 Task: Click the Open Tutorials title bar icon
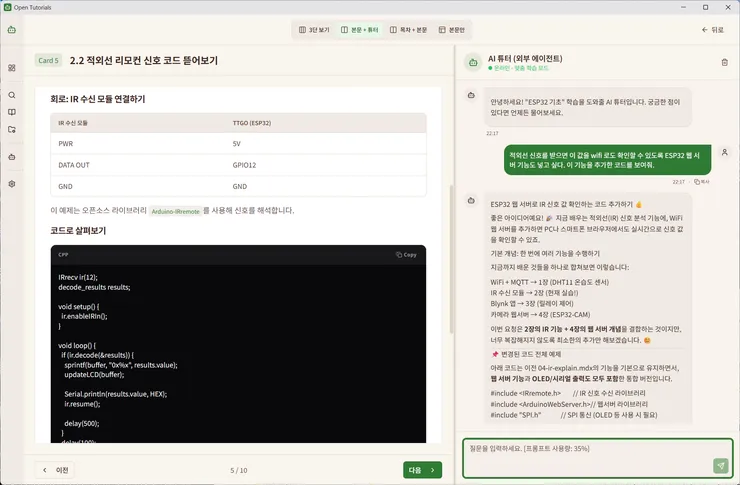pos(7,7)
